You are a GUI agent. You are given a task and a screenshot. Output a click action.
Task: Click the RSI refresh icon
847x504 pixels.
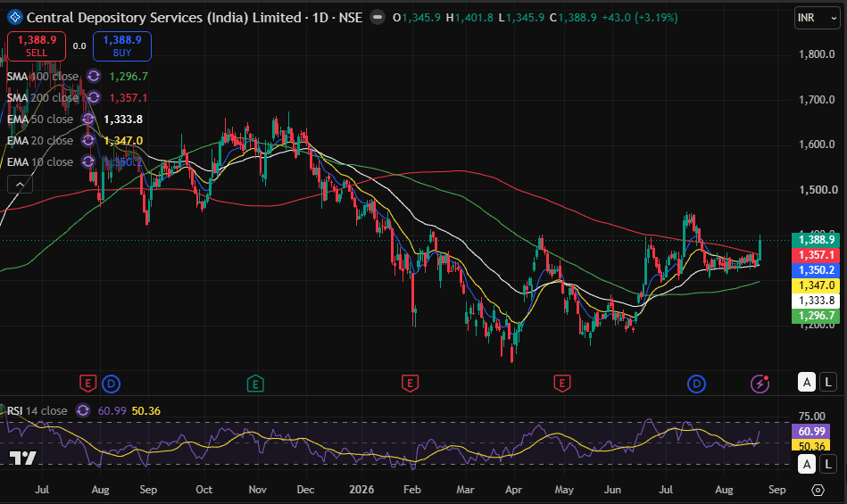pyautogui.click(x=83, y=410)
